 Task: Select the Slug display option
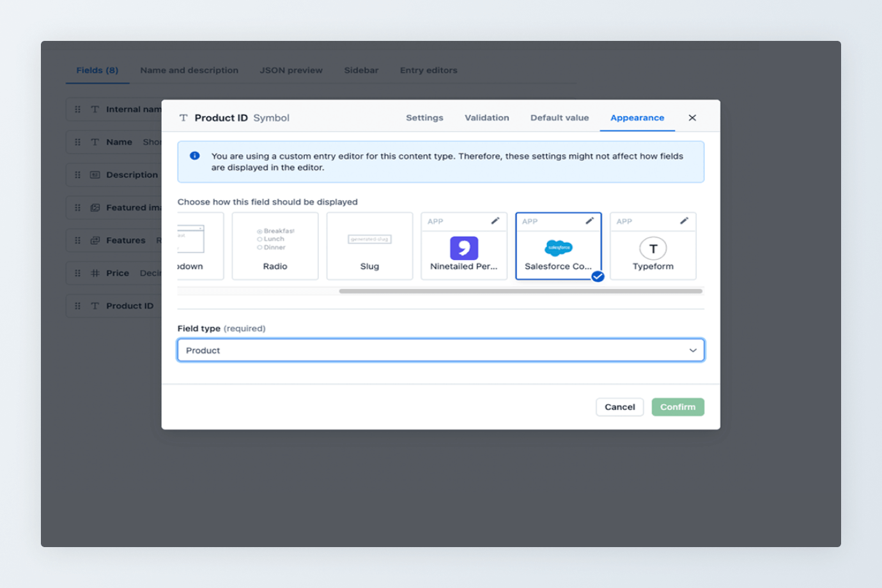tap(369, 245)
